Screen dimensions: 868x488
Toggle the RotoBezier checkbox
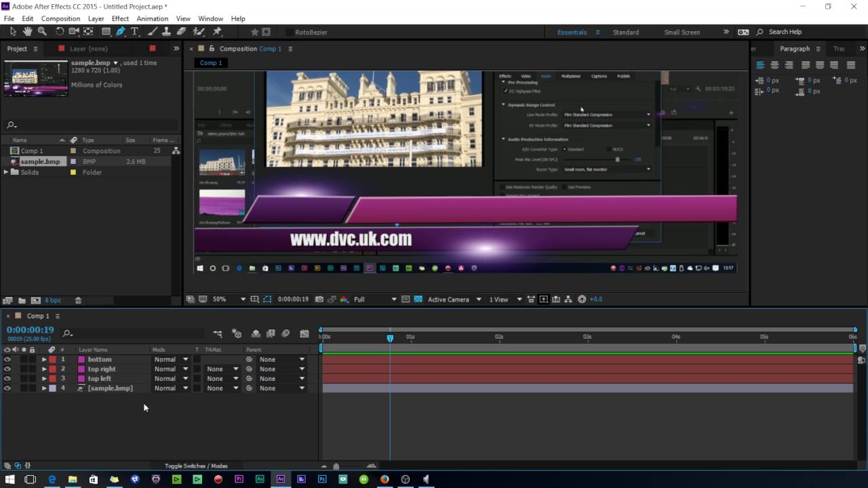click(x=290, y=32)
